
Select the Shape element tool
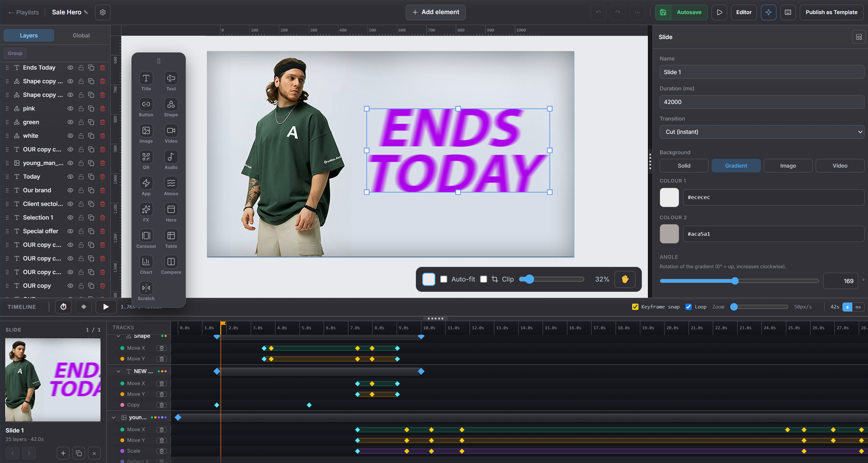click(171, 107)
